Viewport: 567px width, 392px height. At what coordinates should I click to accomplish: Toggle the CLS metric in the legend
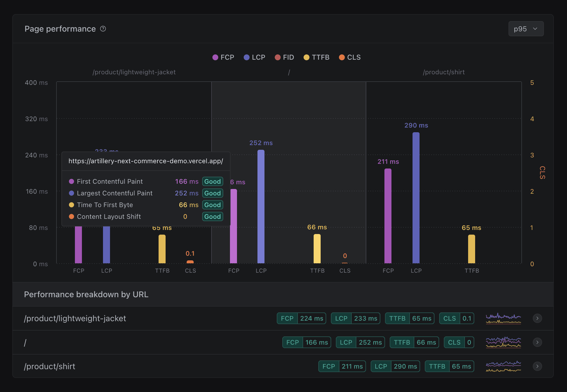click(350, 57)
